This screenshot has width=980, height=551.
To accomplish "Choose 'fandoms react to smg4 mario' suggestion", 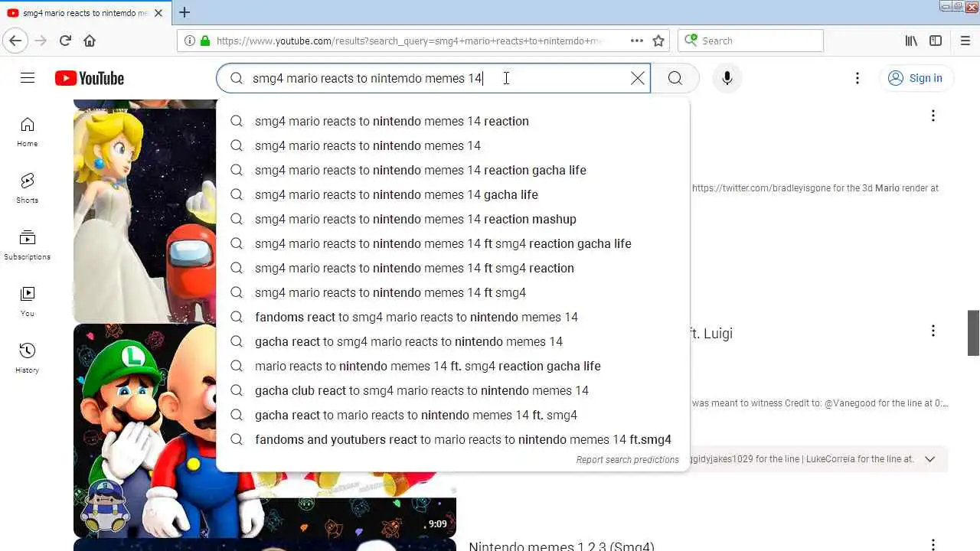I will (453, 317).
